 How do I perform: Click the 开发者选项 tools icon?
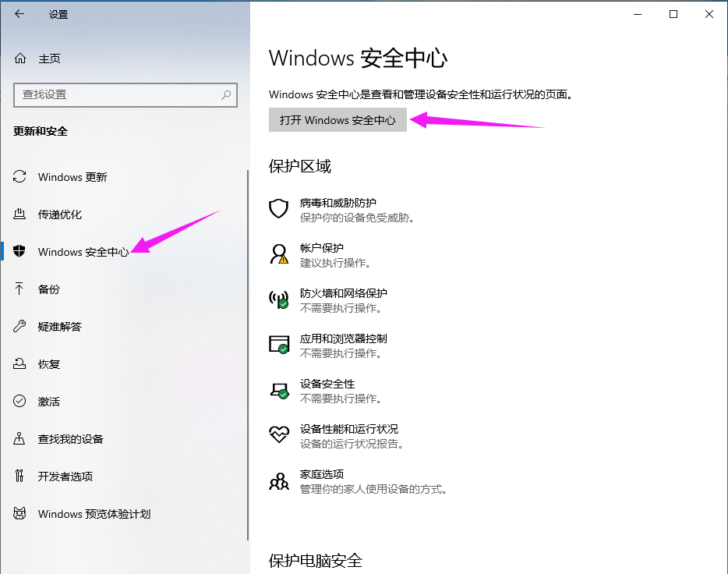(19, 476)
